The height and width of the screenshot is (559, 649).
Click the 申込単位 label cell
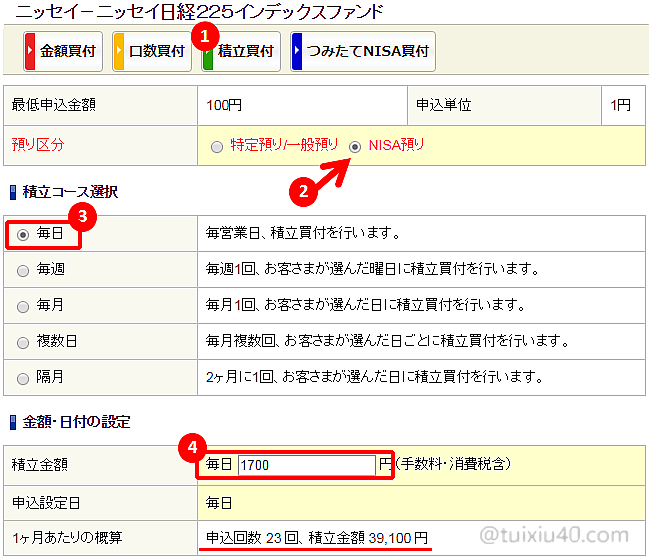(504, 106)
